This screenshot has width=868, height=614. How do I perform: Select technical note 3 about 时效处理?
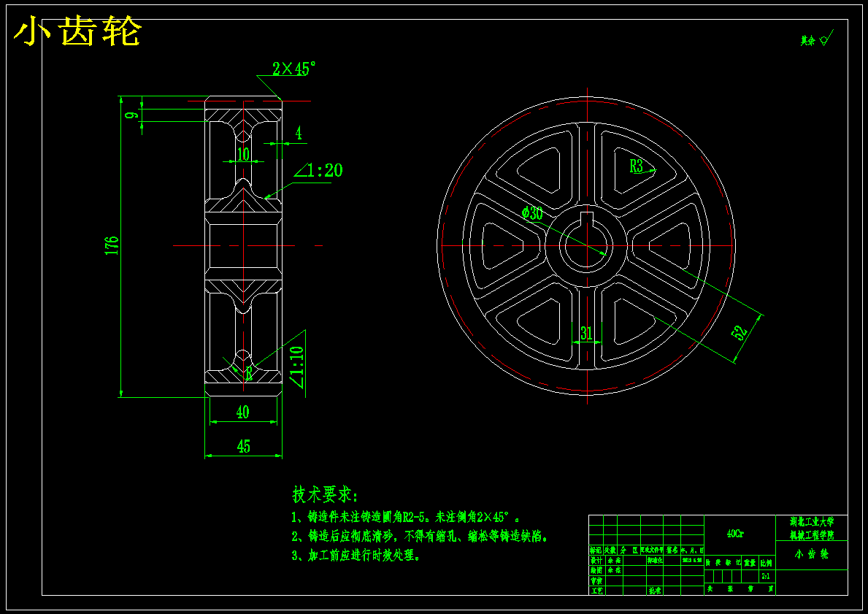tap(356, 555)
